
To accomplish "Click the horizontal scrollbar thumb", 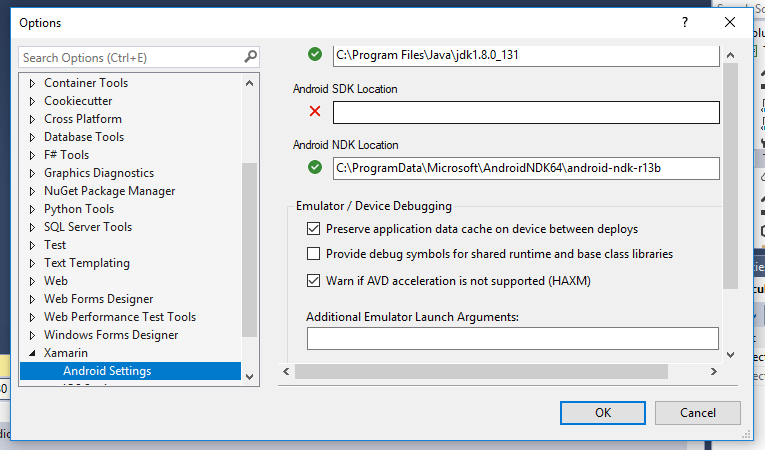I will pos(481,372).
